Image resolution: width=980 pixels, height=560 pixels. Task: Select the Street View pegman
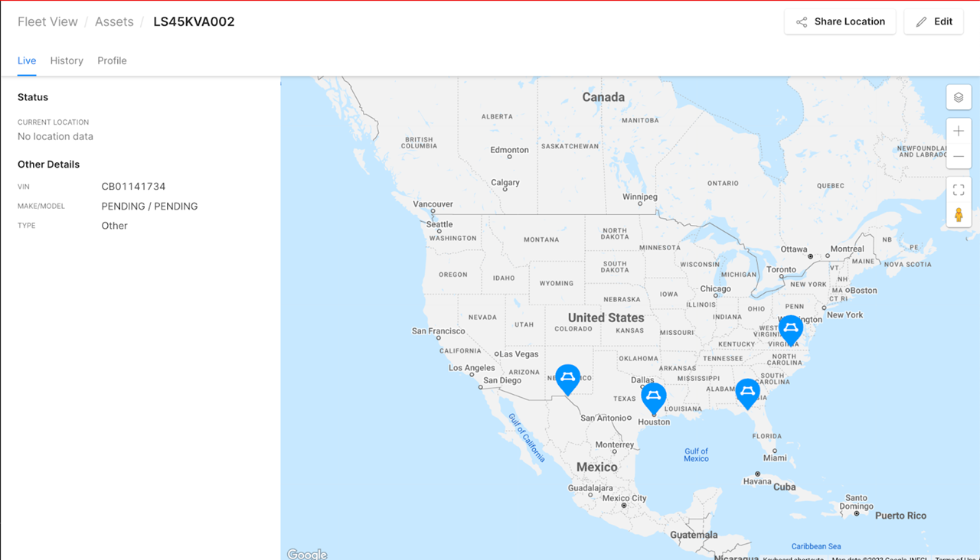(x=959, y=215)
